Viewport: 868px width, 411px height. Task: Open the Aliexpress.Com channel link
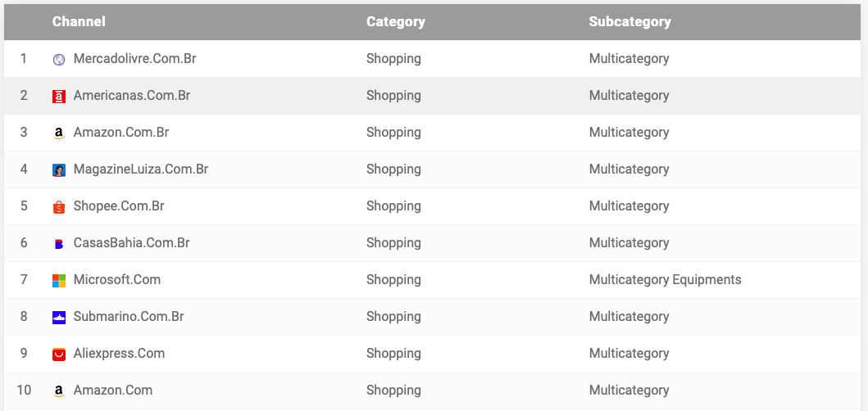click(119, 354)
